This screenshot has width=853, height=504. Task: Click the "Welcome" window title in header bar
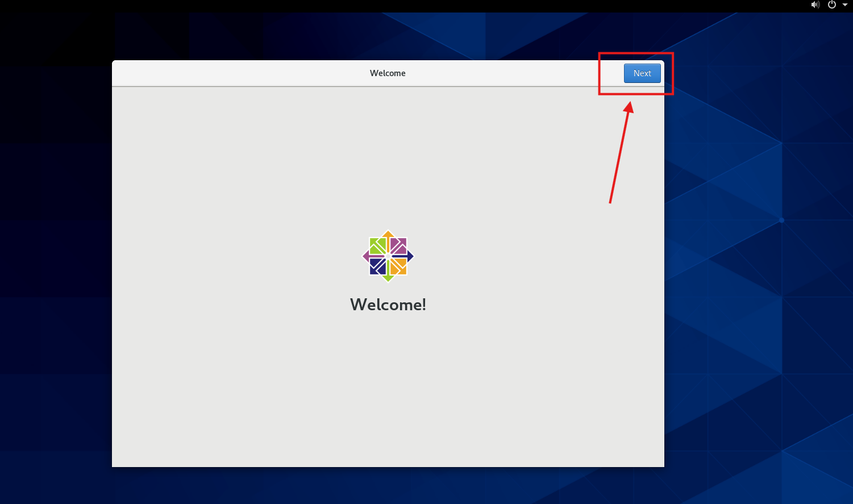388,73
